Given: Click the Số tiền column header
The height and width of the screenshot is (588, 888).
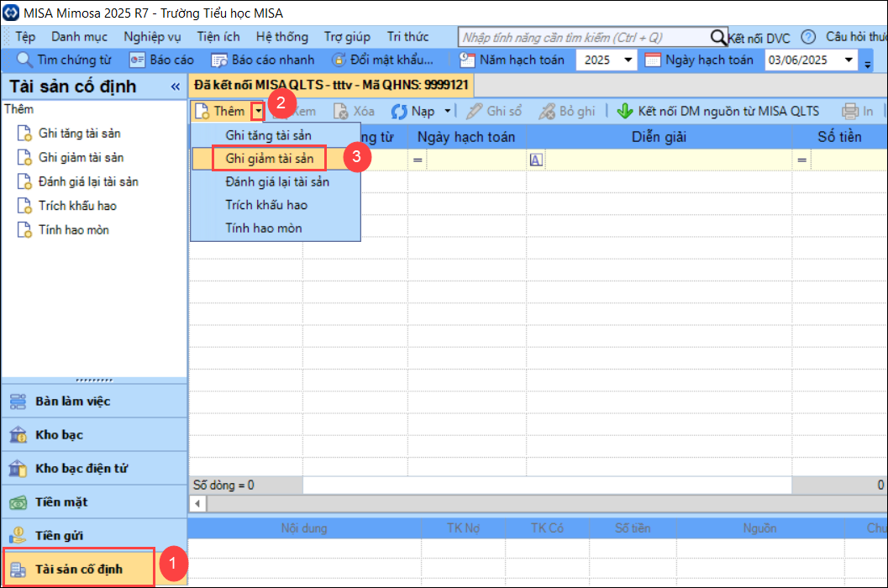Looking at the screenshot, I should point(840,137).
